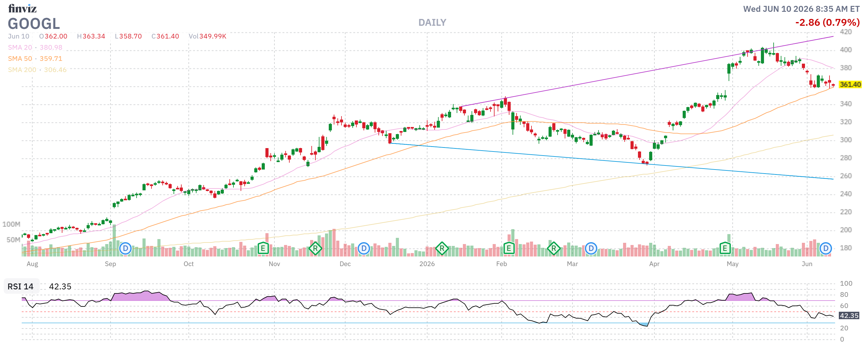Click the Sep label on time axis
This screenshot has width=868, height=349.
click(110, 264)
